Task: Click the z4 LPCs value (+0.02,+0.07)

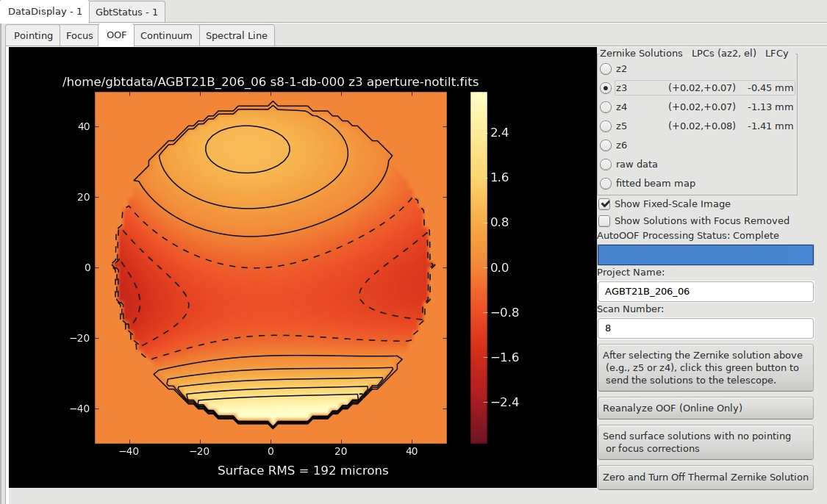Action: 701,107
